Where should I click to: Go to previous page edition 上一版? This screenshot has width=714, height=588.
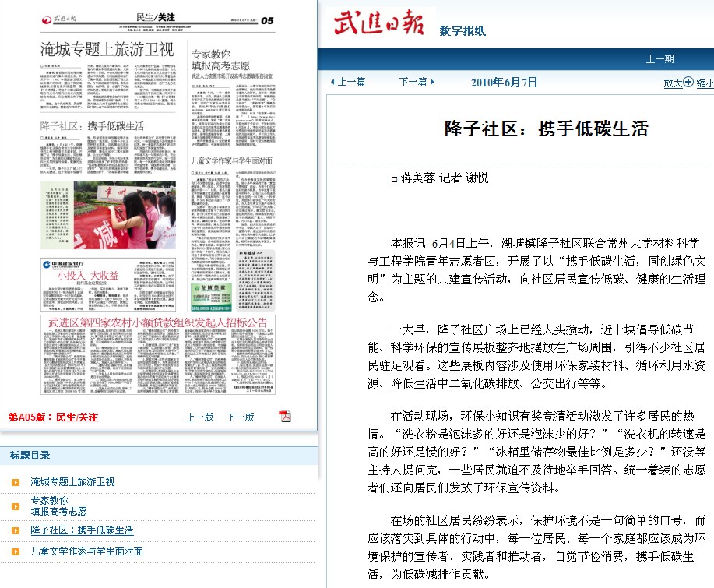tap(199, 417)
